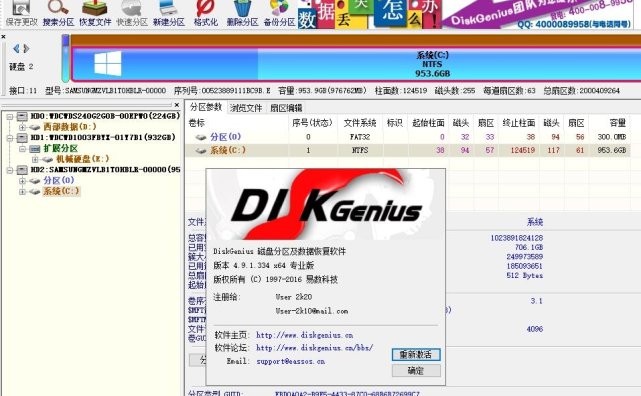Create a partition with 新建分区 icon

(x=168, y=14)
